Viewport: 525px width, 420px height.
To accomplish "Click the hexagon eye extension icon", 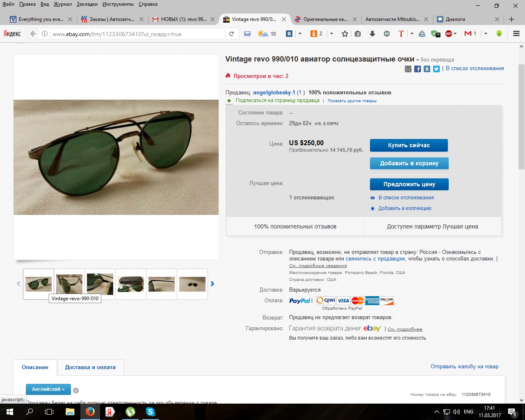I will (387, 34).
